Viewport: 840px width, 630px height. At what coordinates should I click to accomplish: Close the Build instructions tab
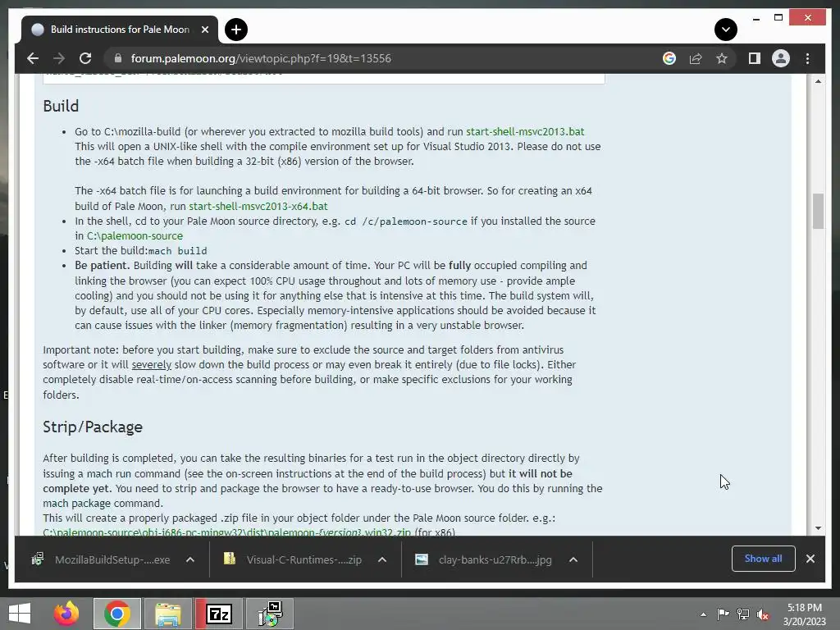click(204, 30)
